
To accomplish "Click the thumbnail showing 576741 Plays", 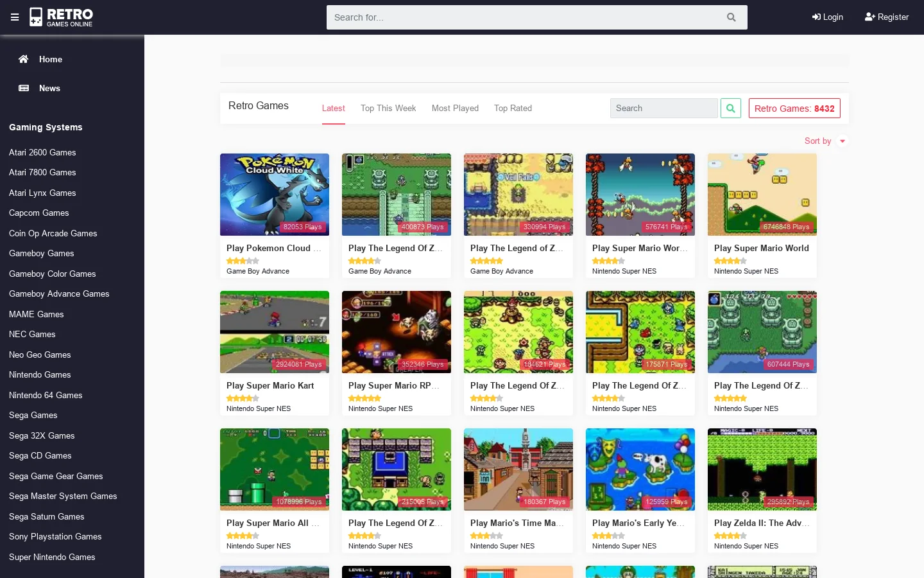I will 640,195.
